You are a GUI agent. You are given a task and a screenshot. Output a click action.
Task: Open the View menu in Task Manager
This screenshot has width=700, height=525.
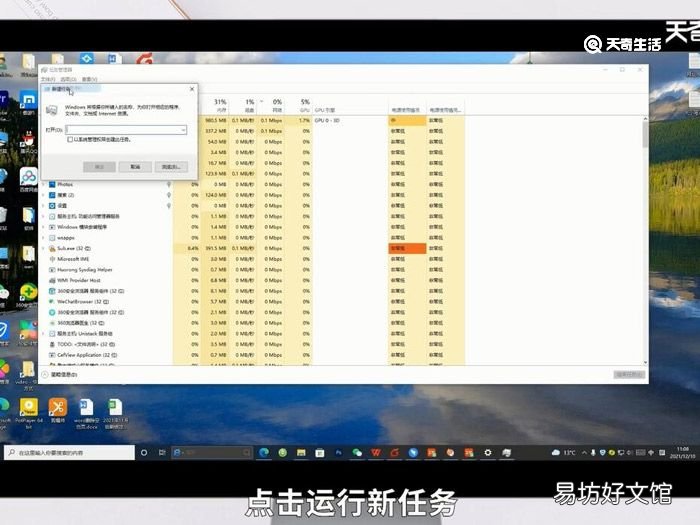pyautogui.click(x=89, y=79)
